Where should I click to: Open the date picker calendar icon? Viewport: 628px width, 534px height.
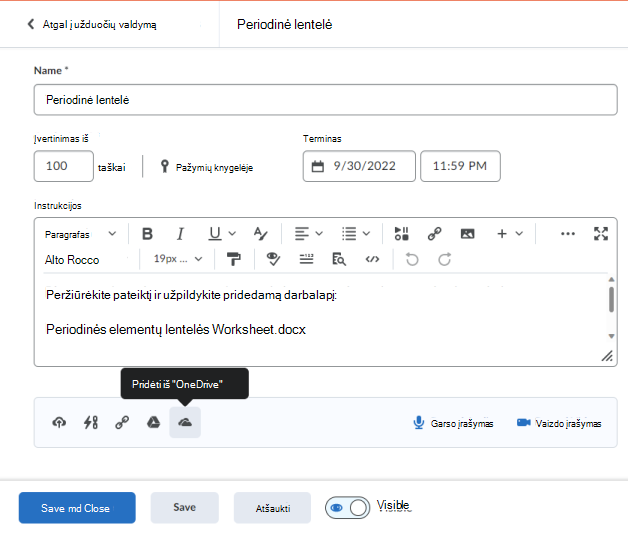318,166
